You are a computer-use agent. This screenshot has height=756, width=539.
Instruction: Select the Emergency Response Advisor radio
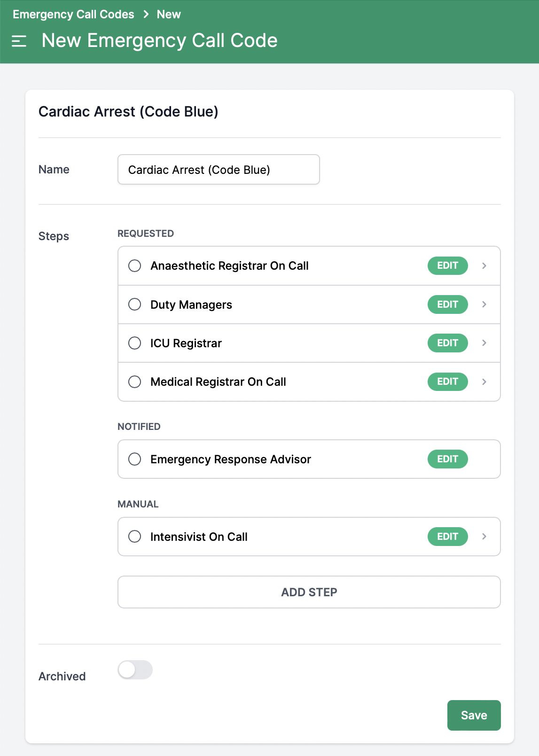click(135, 459)
